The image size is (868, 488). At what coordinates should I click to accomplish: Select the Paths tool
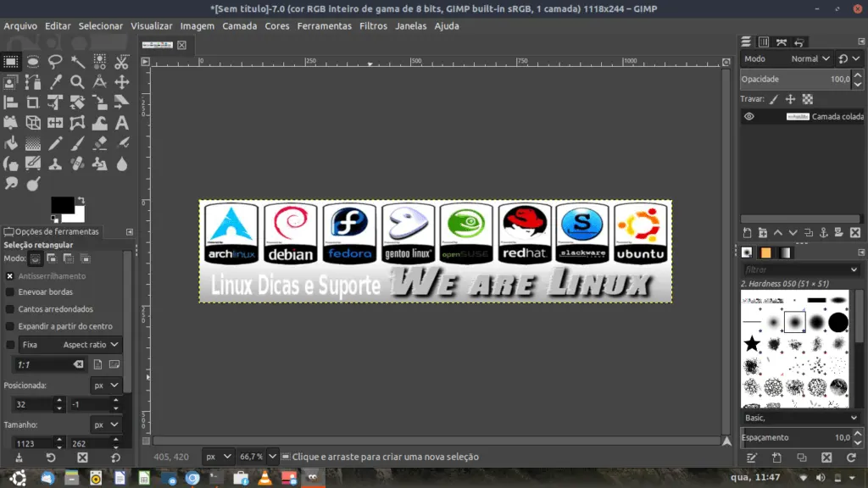pos(33,82)
